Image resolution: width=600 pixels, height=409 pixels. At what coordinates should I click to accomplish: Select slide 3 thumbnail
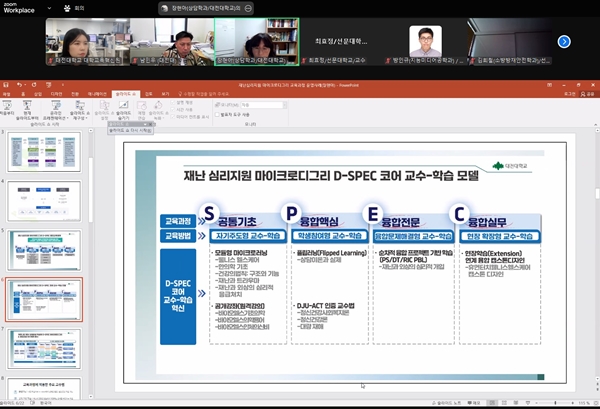click(44, 152)
